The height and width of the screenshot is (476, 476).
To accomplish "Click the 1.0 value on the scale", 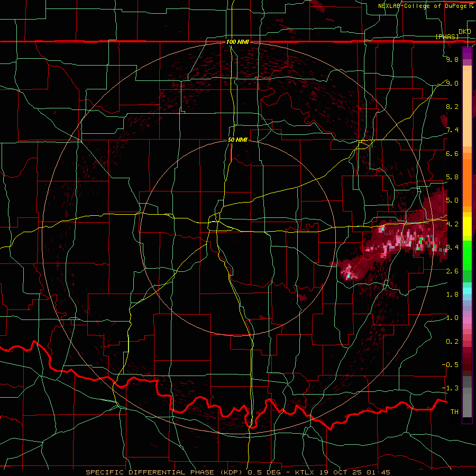I will (452, 318).
